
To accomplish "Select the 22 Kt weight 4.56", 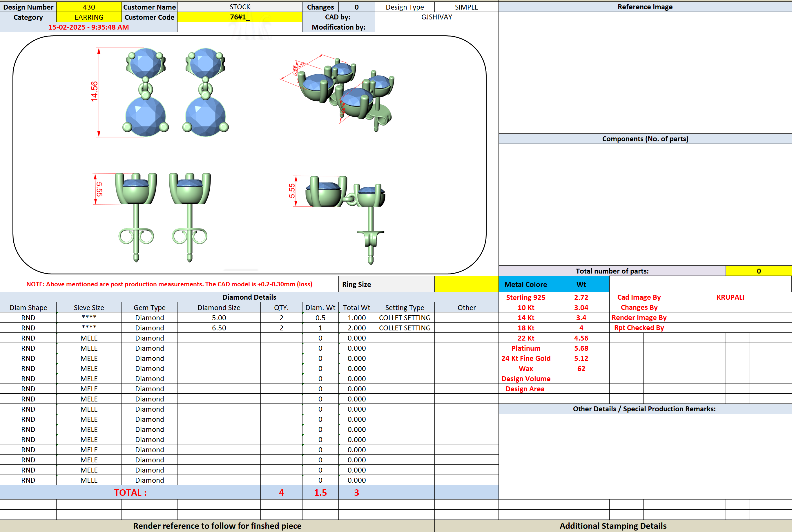I will coord(581,338).
